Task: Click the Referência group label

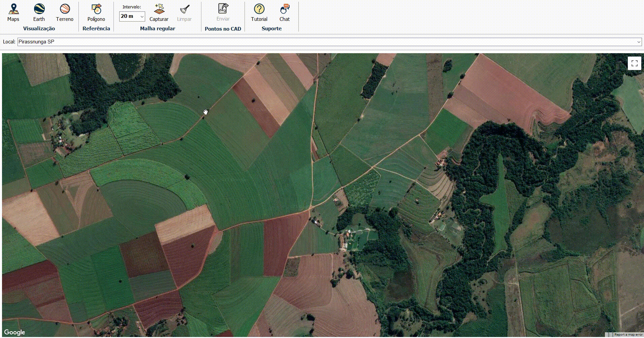Action: tap(96, 29)
